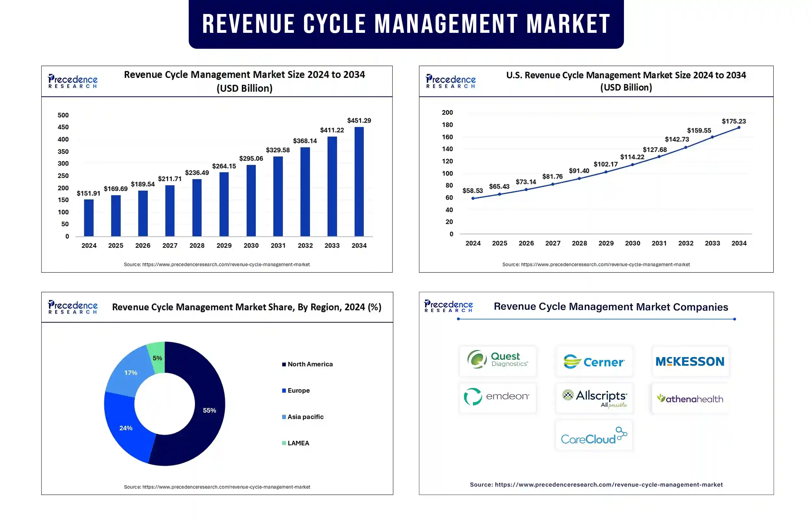Click the 2033 bar labeled $411.22
The height and width of the screenshot is (520, 812).
coord(332,187)
